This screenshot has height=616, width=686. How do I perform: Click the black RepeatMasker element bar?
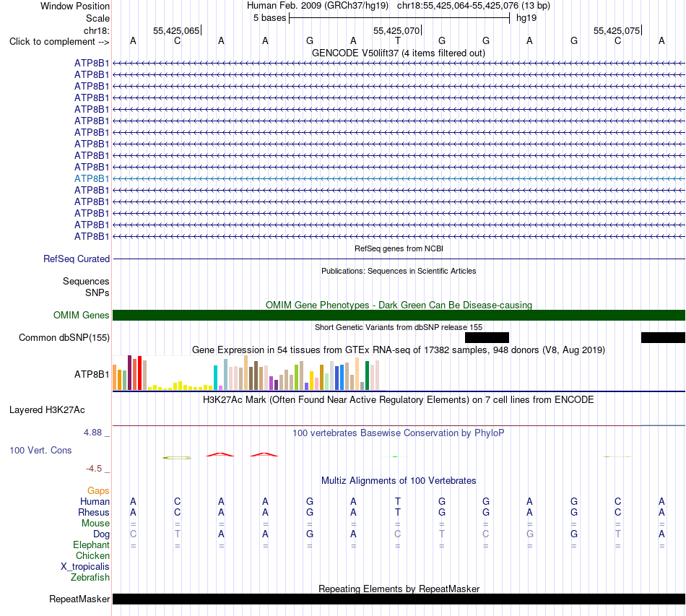pyautogui.click(x=399, y=599)
